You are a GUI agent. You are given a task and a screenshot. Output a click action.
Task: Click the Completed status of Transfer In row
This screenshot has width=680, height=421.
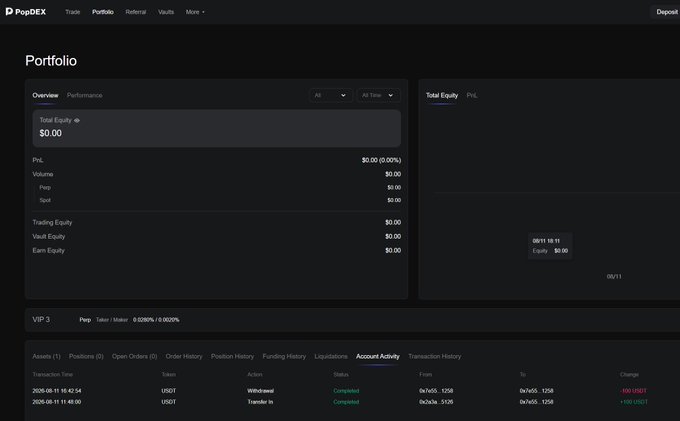point(346,402)
